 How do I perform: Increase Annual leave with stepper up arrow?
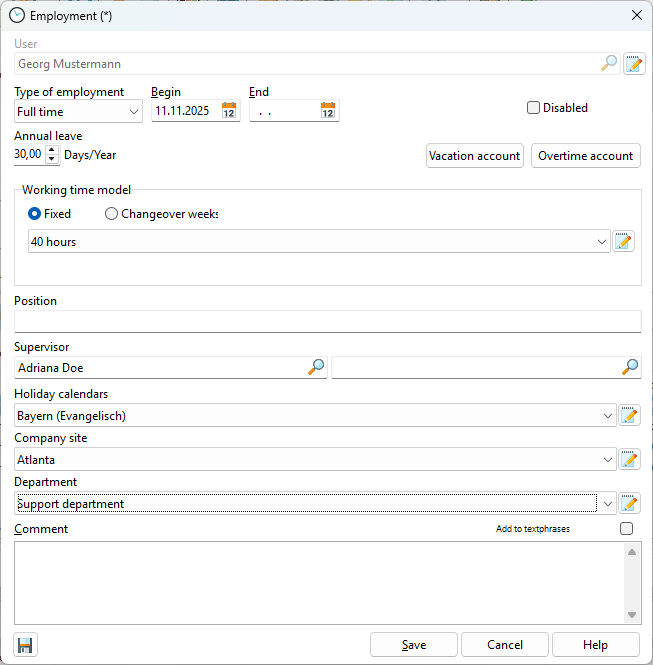[52, 150]
